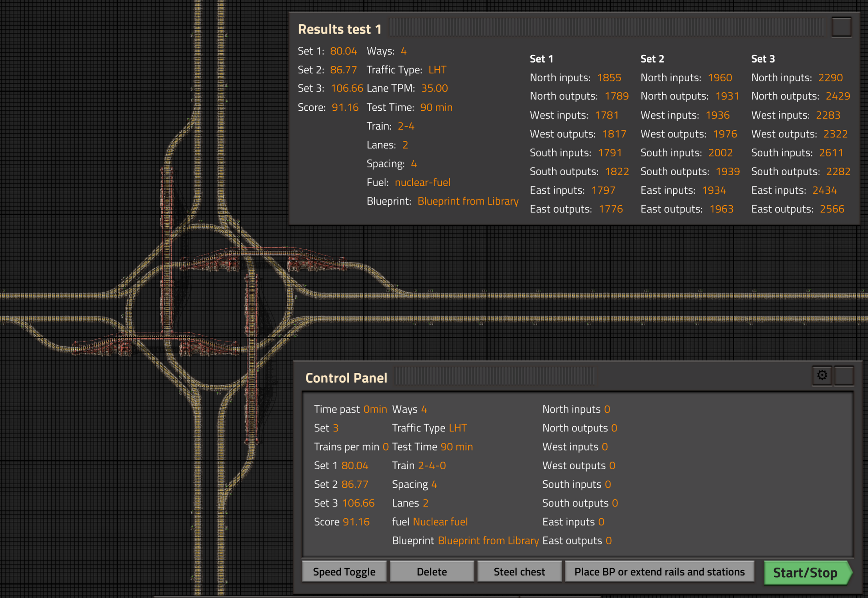Click blank square button on Results test panel

pos(841,27)
